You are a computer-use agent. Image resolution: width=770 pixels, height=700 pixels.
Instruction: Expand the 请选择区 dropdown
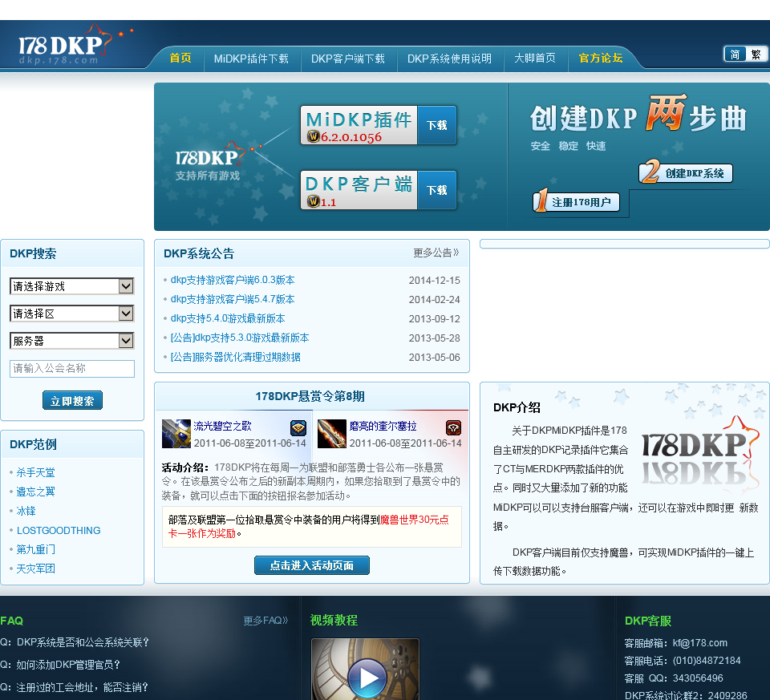click(x=71, y=314)
